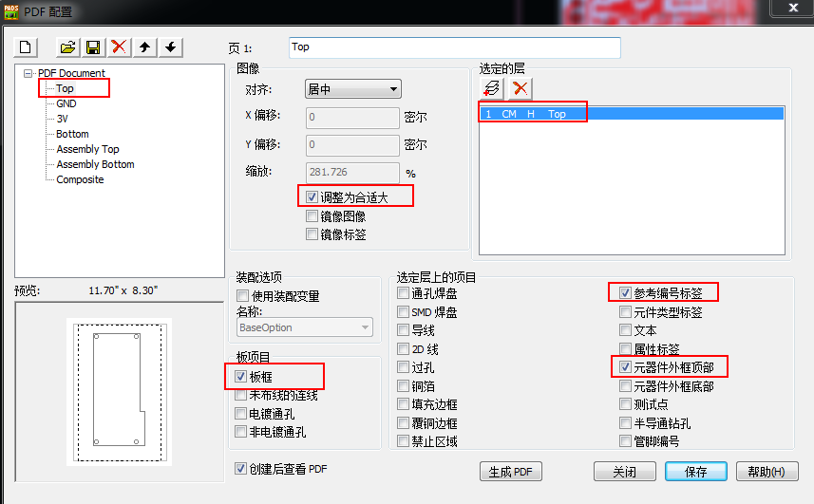Save configuration with floppy disk icon
Screen dimensions: 814x504
pos(93,47)
